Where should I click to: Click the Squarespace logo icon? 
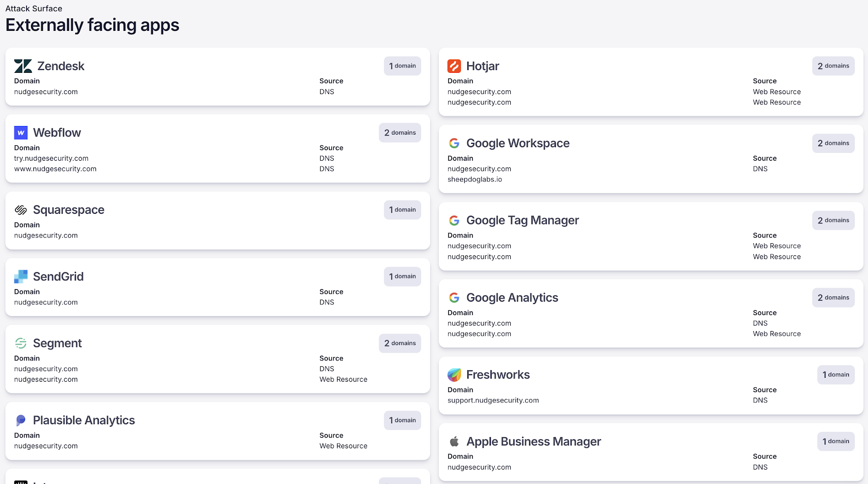pyautogui.click(x=21, y=210)
